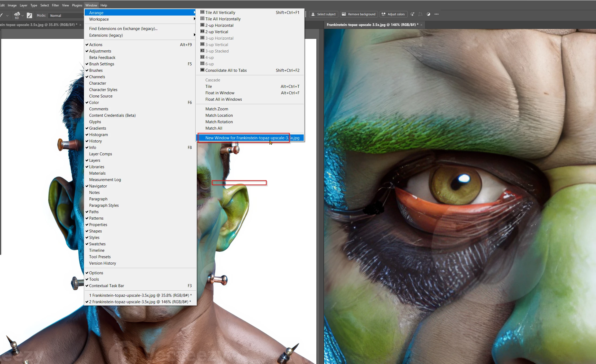Click the half-filled circle adjustment icon

click(x=428, y=14)
